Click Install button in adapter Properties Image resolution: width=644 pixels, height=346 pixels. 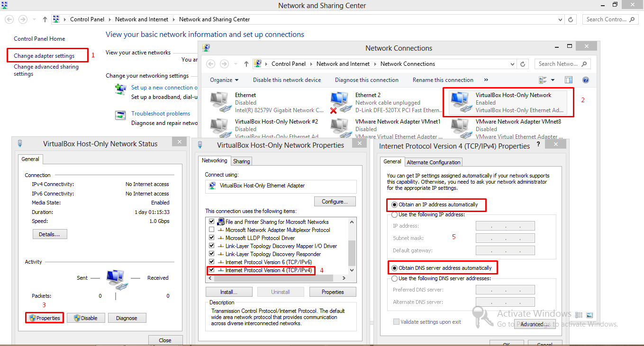tap(229, 292)
